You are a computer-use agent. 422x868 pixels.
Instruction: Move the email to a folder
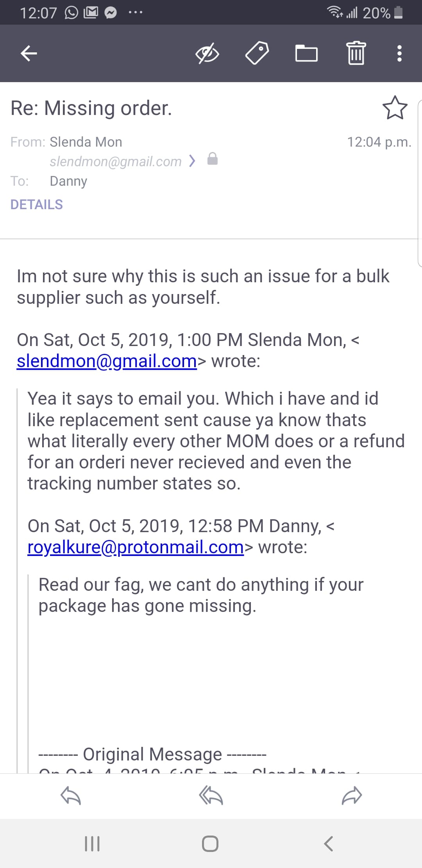306,53
